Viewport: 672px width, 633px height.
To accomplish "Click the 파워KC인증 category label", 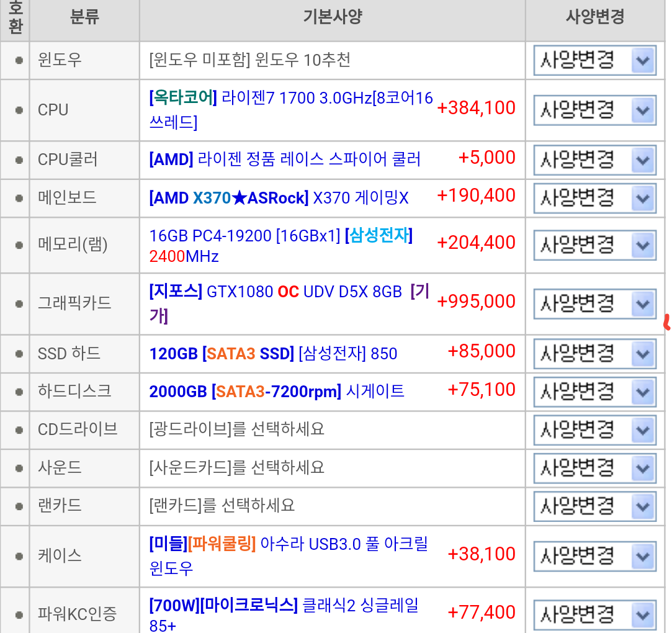I will pos(77,614).
